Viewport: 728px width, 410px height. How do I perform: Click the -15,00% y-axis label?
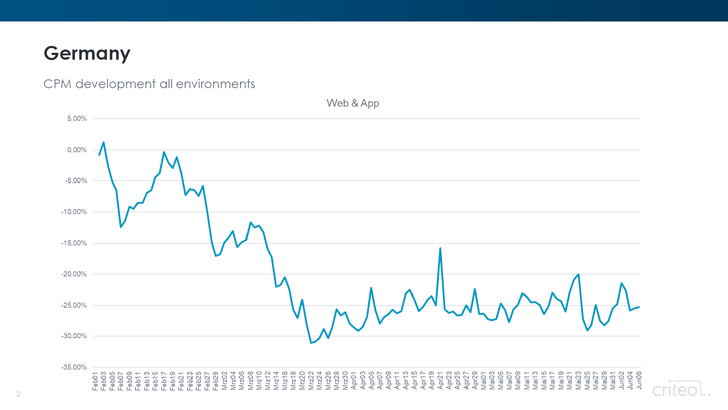point(74,243)
